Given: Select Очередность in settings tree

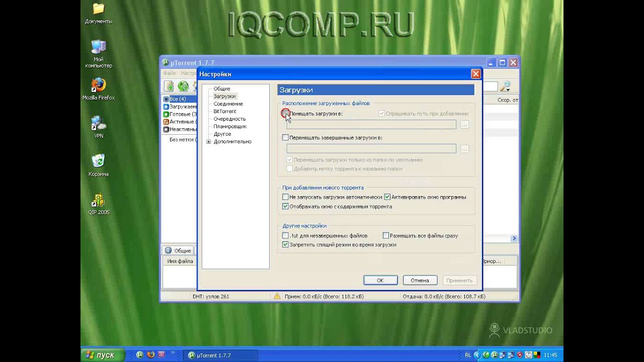Looking at the screenshot, I should [x=229, y=119].
